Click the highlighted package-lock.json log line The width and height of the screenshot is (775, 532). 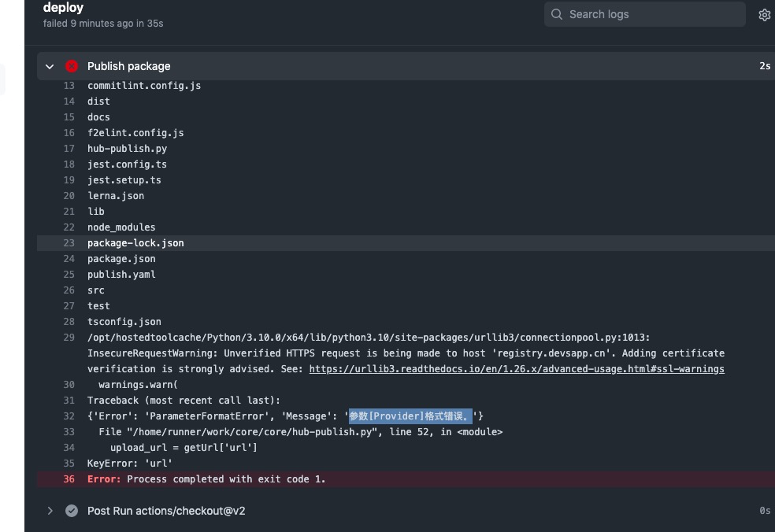134,242
